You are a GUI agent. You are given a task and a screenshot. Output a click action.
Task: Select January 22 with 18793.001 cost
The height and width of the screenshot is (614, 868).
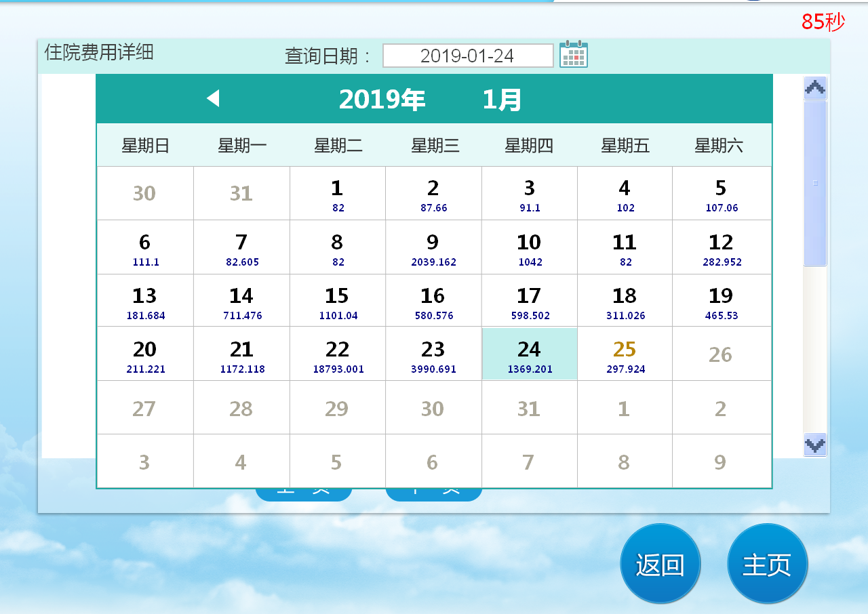point(338,354)
